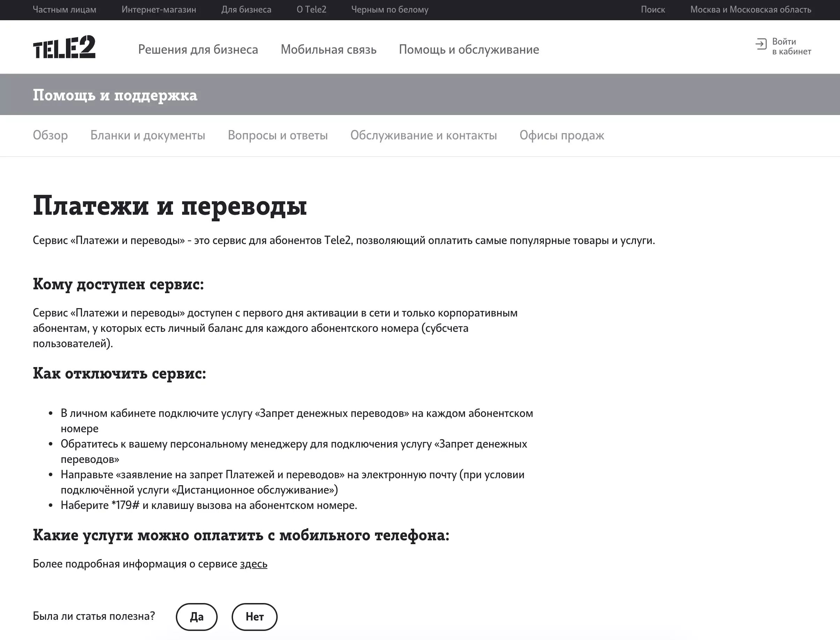Open the 'Для бизнеса' section
840x640 pixels.
247,9
